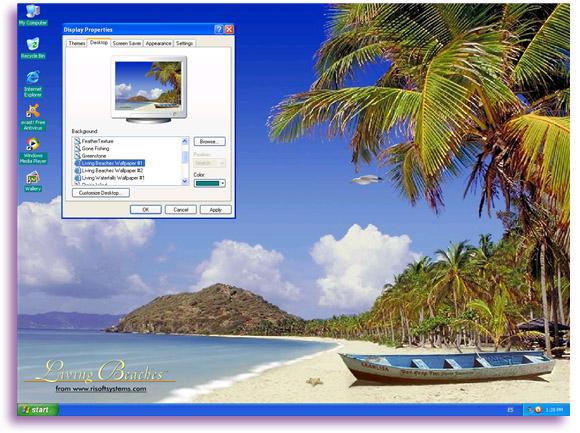Viewport: 580px width, 433px height.
Task: Select the Recycle Bin icon
Action: [x=33, y=48]
